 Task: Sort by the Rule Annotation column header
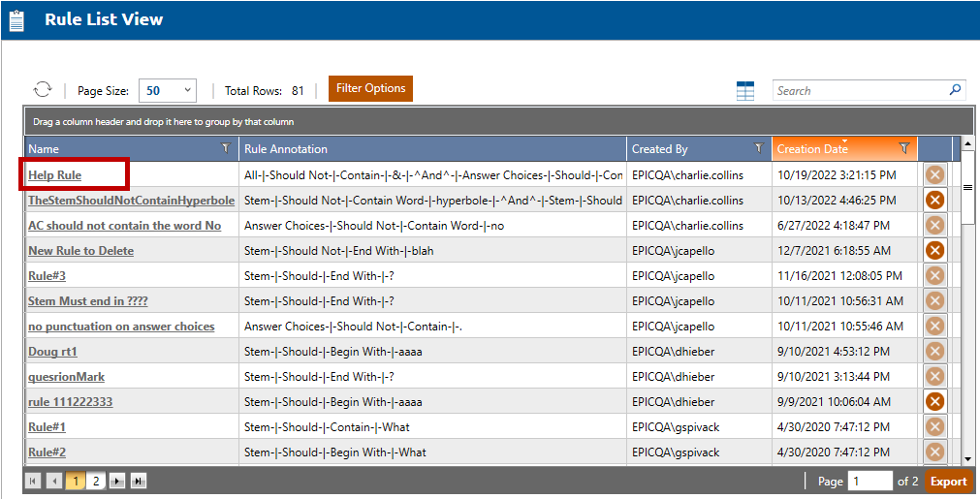(286, 149)
